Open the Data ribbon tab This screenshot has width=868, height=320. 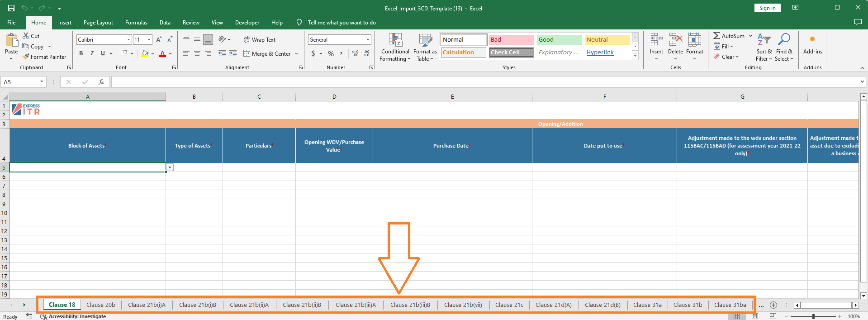click(x=165, y=23)
